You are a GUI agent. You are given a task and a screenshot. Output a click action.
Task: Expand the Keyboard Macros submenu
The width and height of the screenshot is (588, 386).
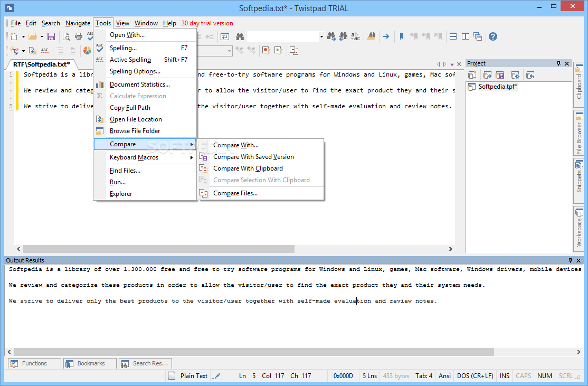(145, 157)
